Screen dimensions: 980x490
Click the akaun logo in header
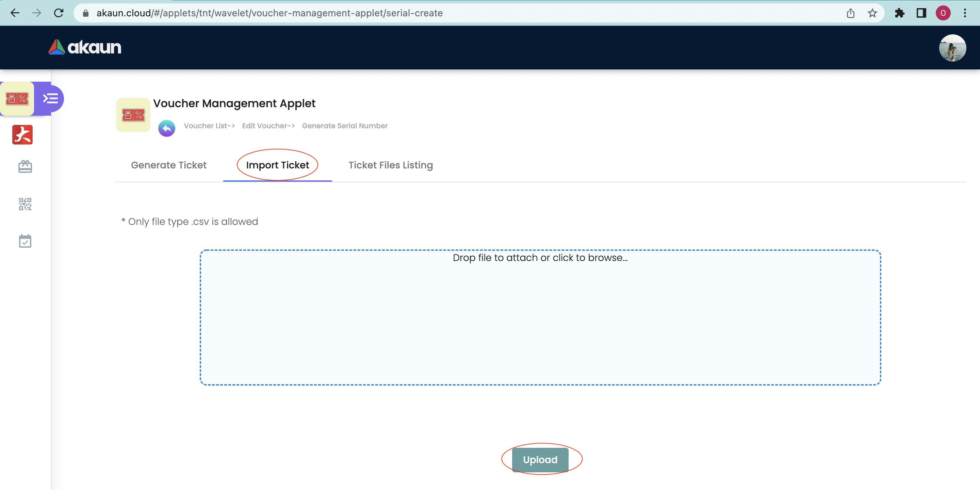[x=84, y=47]
